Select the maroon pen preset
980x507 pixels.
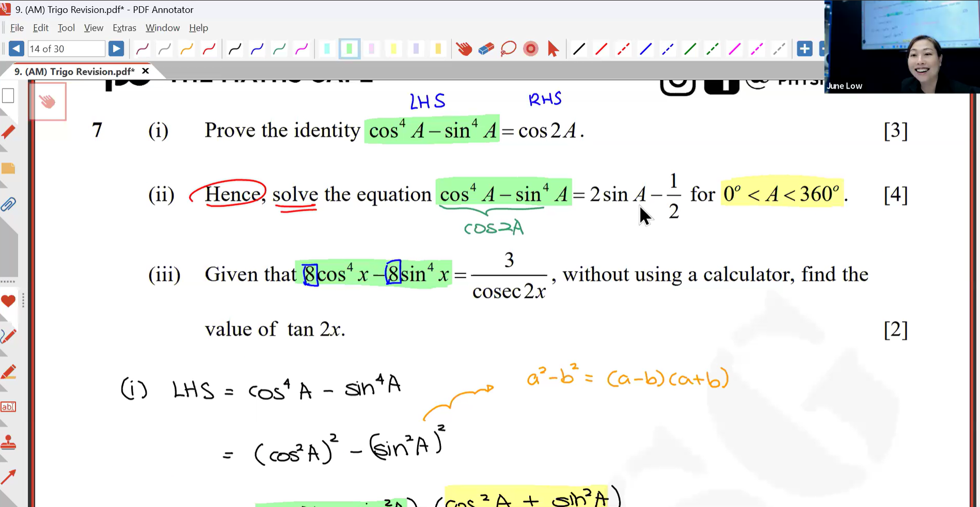142,49
